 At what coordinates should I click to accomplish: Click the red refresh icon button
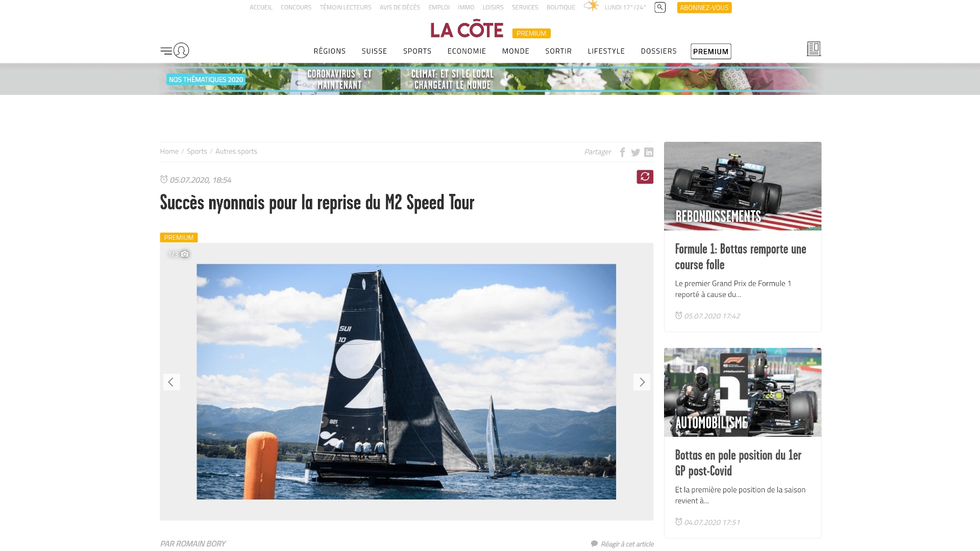point(645,177)
